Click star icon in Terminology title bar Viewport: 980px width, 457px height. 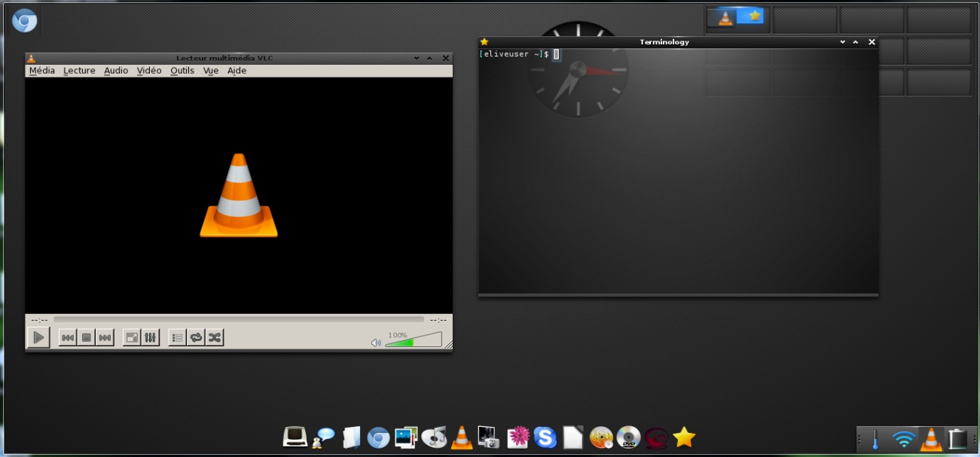[x=484, y=42]
